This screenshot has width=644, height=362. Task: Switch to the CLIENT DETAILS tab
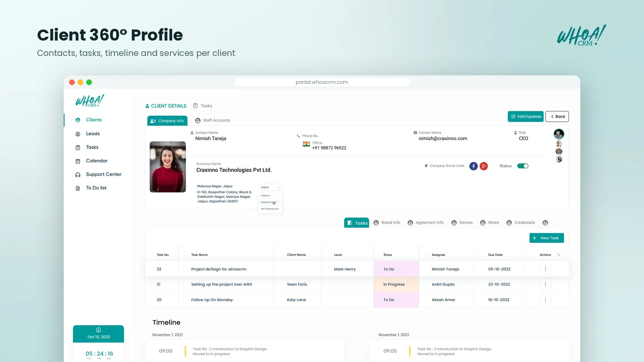166,106
